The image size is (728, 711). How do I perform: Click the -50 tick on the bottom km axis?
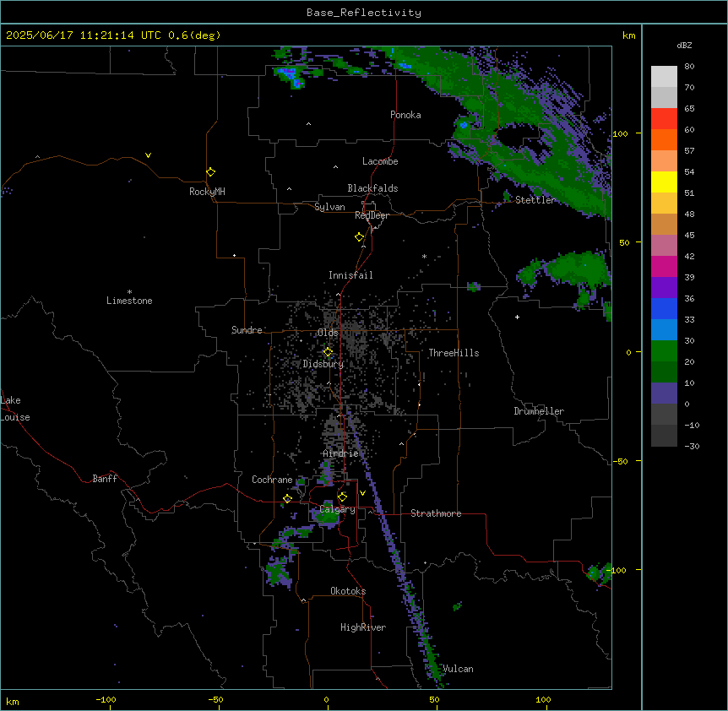pyautogui.click(x=215, y=700)
